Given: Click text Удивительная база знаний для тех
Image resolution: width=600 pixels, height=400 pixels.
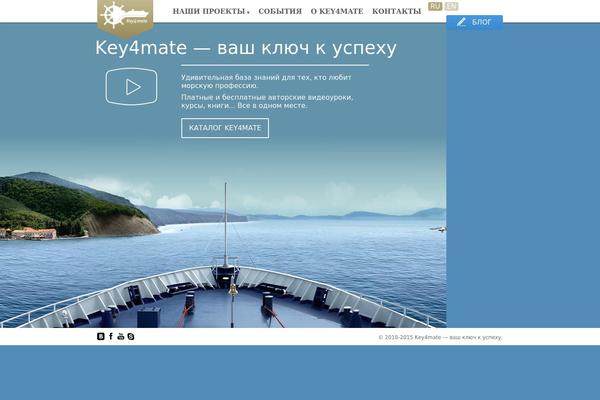Looking at the screenshot, I should click(x=245, y=77).
